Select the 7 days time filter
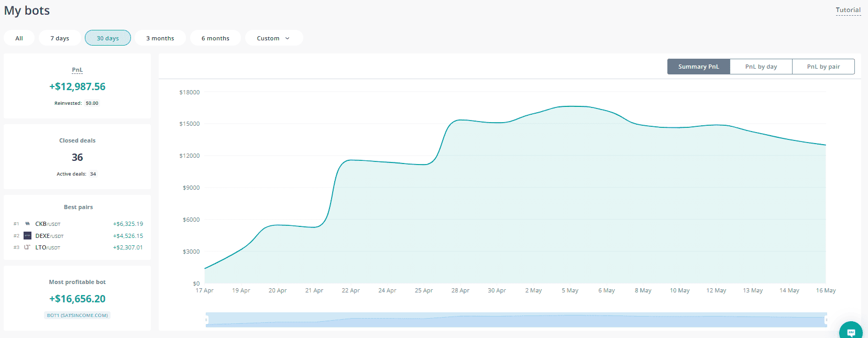Viewport: 868px width, 338px height. pos(60,38)
